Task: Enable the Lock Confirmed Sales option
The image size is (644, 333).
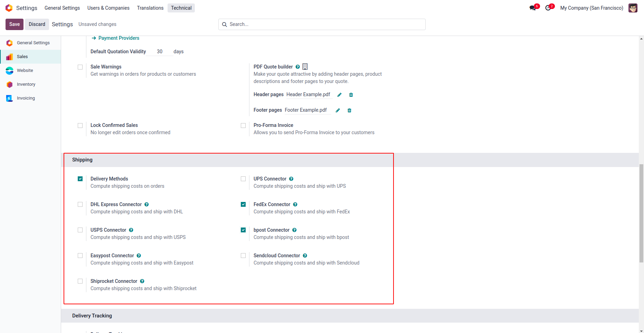Action: pos(80,126)
